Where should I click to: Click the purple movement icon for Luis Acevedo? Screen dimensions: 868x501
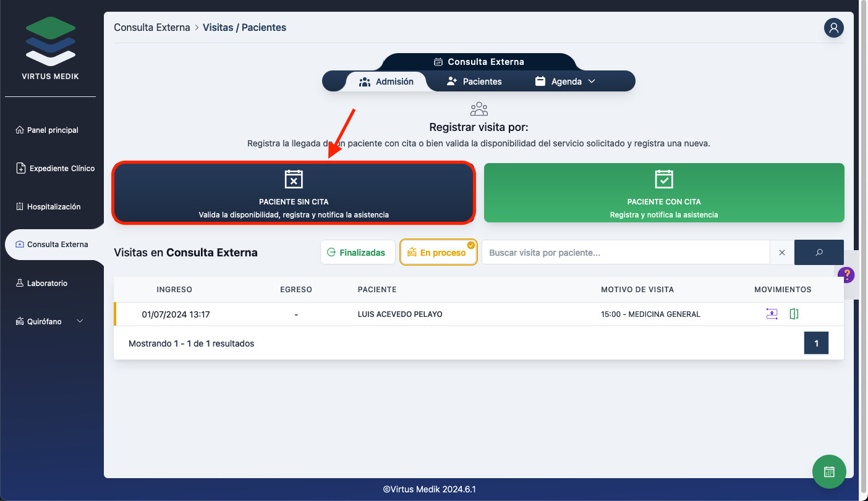(772, 314)
